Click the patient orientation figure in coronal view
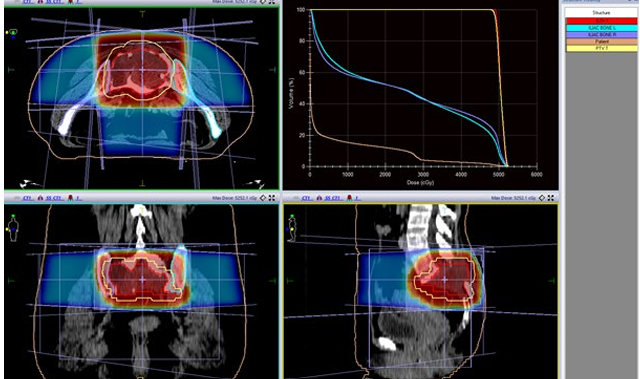640x379 pixels. [13, 228]
